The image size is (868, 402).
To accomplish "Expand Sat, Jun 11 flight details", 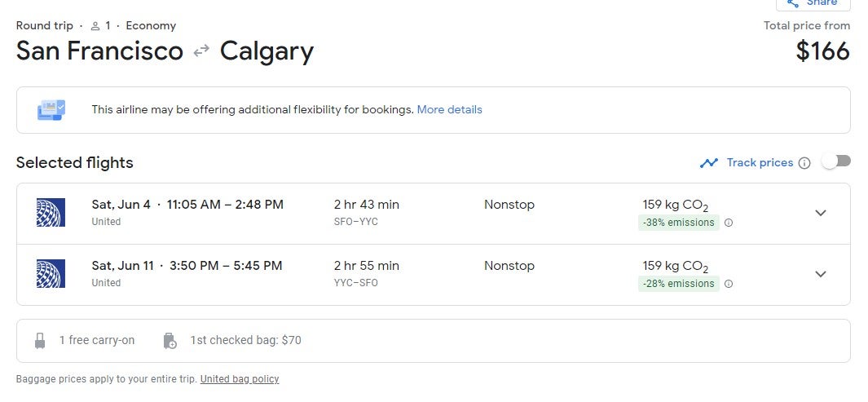I will [821, 273].
